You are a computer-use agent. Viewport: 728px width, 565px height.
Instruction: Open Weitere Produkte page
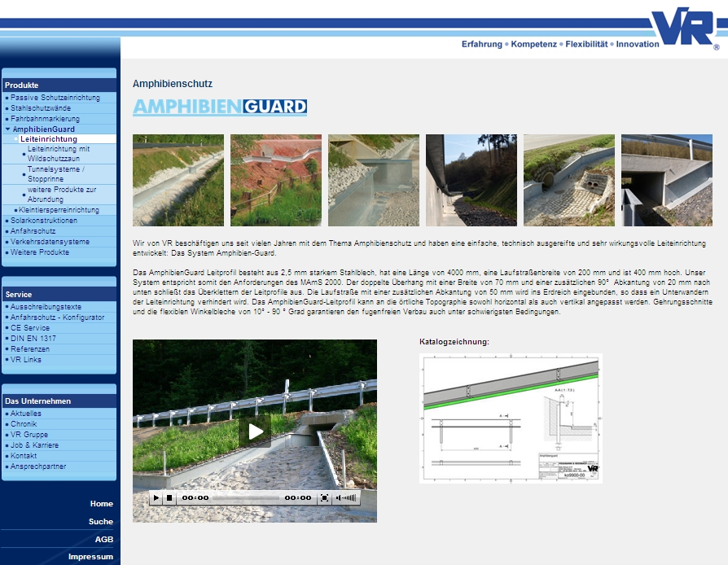pos(40,252)
